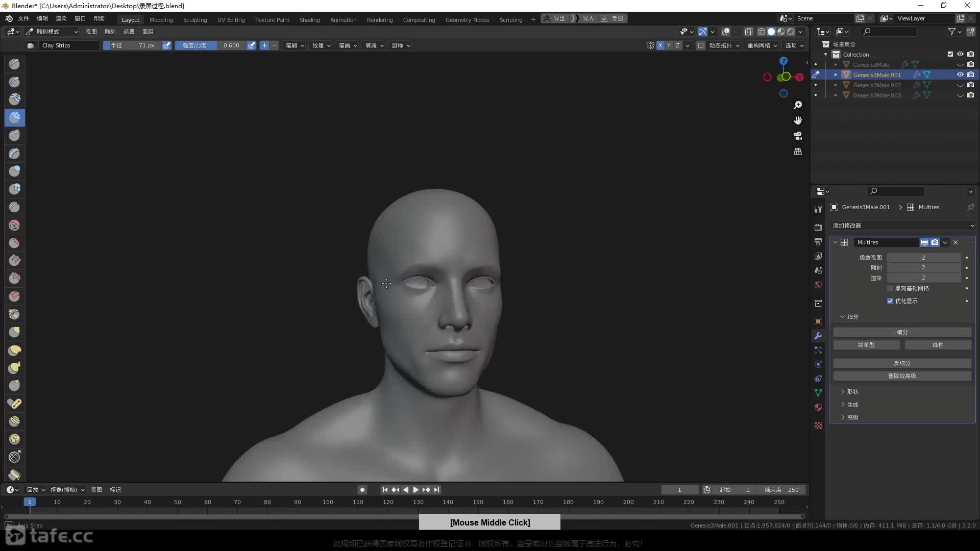Open the Object properties tab
980x551 pixels.
[x=818, y=321]
